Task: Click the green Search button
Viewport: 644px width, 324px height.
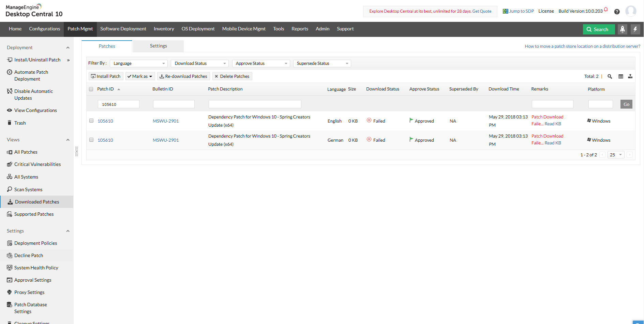Action: point(599,29)
